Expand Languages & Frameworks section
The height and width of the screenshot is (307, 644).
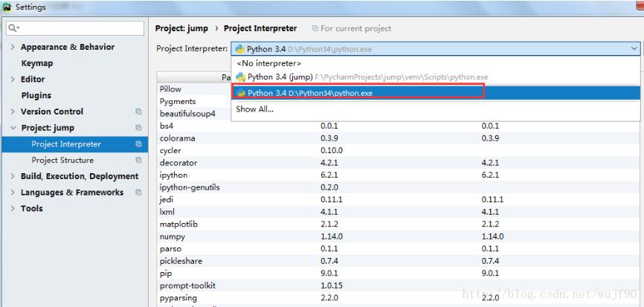(13, 193)
